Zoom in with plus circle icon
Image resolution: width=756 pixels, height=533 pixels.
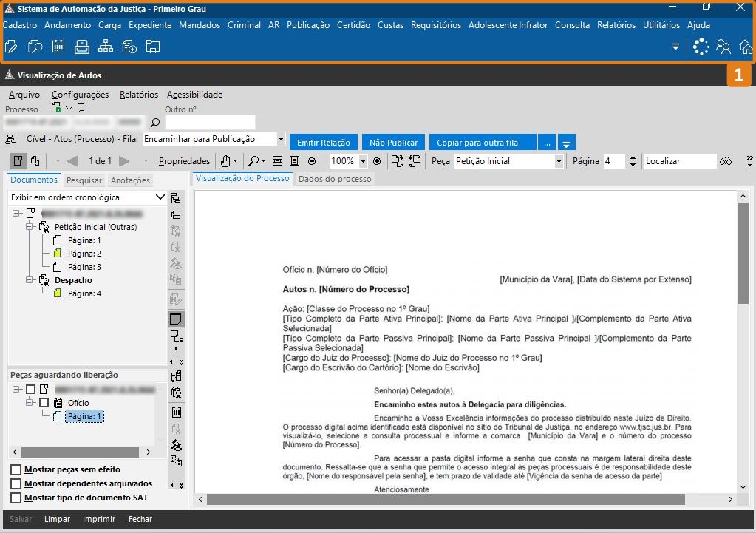[377, 161]
